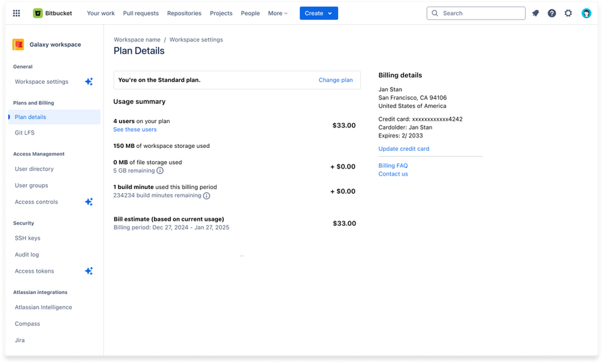Click the Galaxy workspace flag avatar
603x364 pixels.
pyautogui.click(x=18, y=45)
